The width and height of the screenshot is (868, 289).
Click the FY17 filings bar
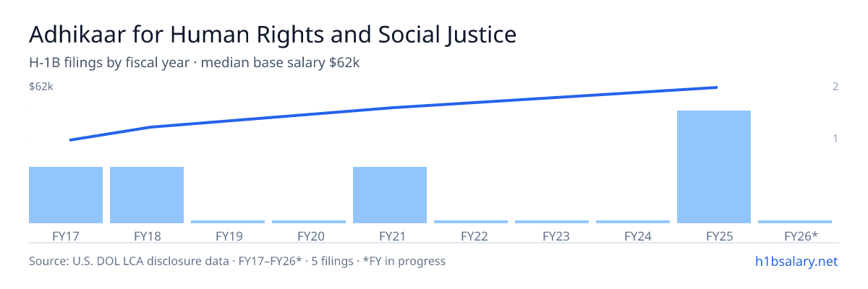(x=66, y=195)
